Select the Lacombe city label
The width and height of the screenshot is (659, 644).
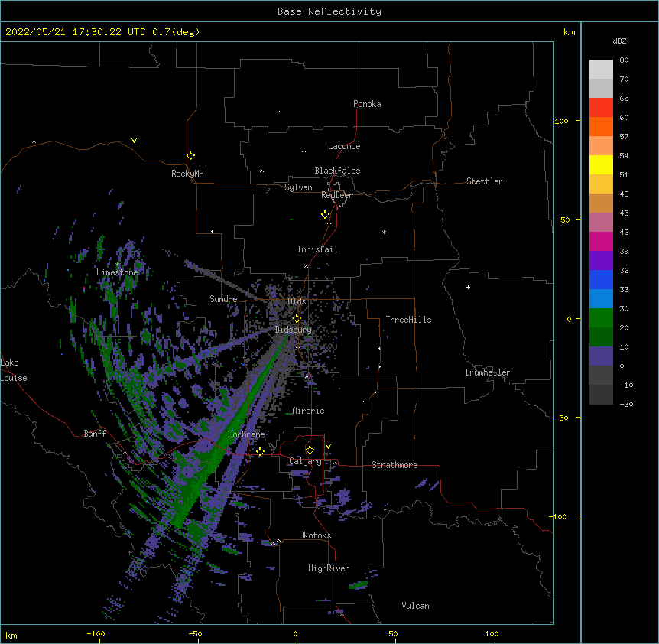[x=344, y=146]
